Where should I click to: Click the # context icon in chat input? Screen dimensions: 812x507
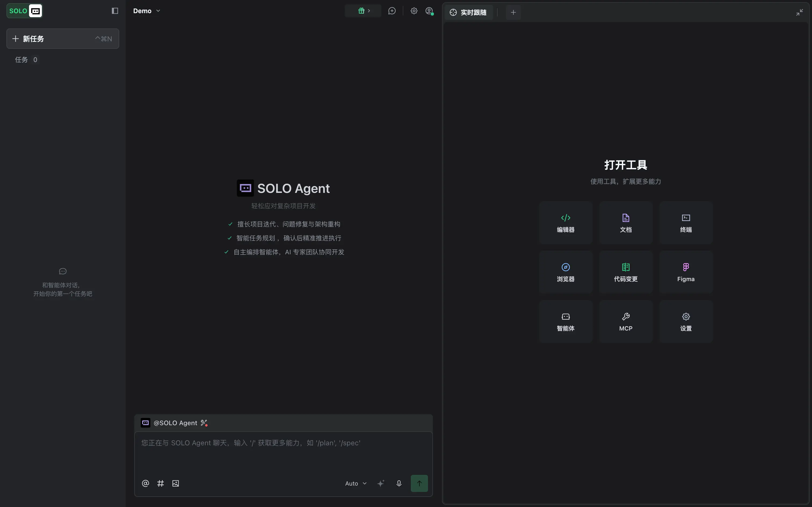160,483
